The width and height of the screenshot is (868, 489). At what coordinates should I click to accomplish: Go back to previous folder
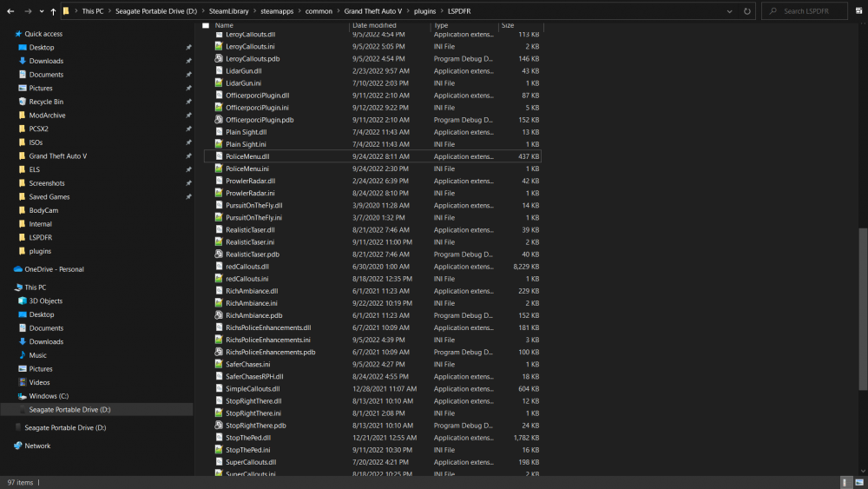(10, 11)
